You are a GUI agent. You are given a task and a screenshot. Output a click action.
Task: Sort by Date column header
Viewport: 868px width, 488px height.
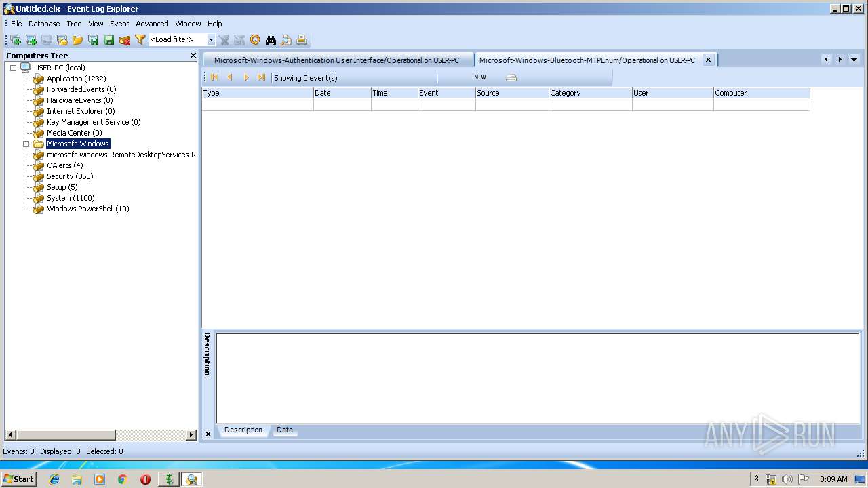pyautogui.click(x=342, y=93)
